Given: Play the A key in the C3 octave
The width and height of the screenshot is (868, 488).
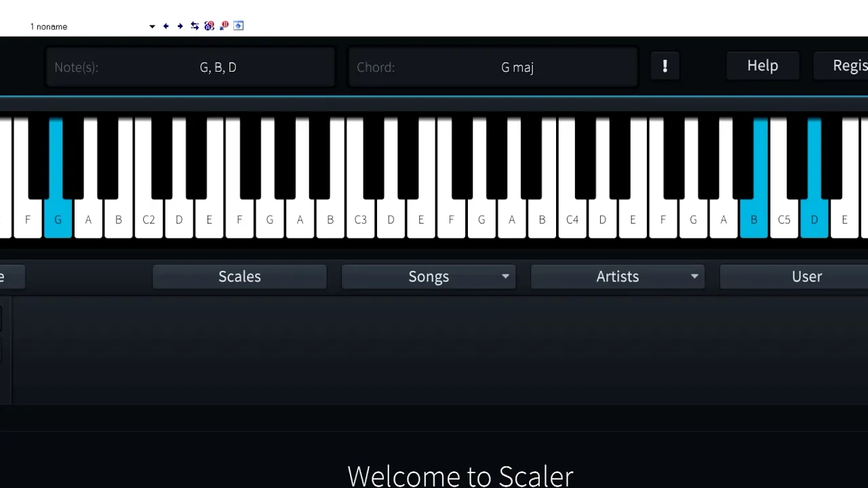Looking at the screenshot, I should [512, 220].
